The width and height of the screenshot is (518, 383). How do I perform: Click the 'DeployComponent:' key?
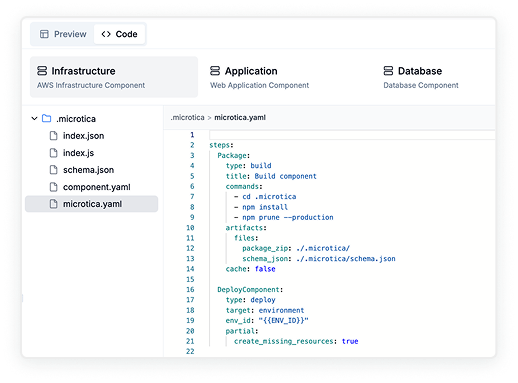coord(250,290)
